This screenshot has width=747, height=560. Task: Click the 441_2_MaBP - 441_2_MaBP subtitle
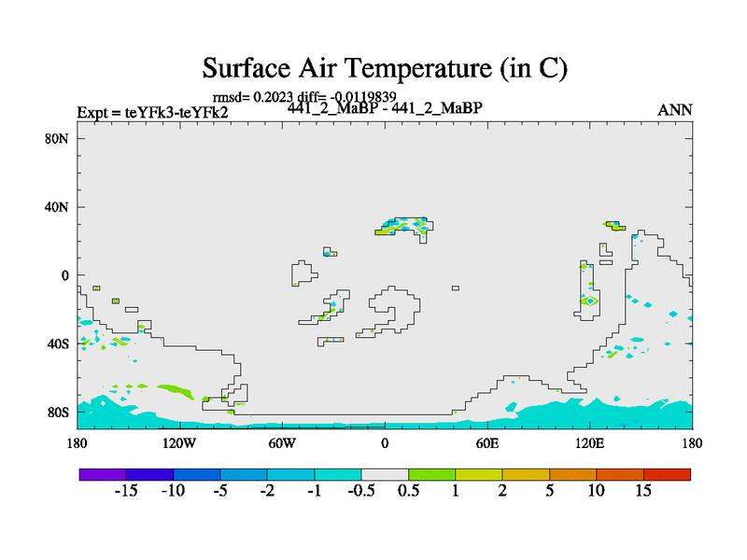(x=384, y=108)
